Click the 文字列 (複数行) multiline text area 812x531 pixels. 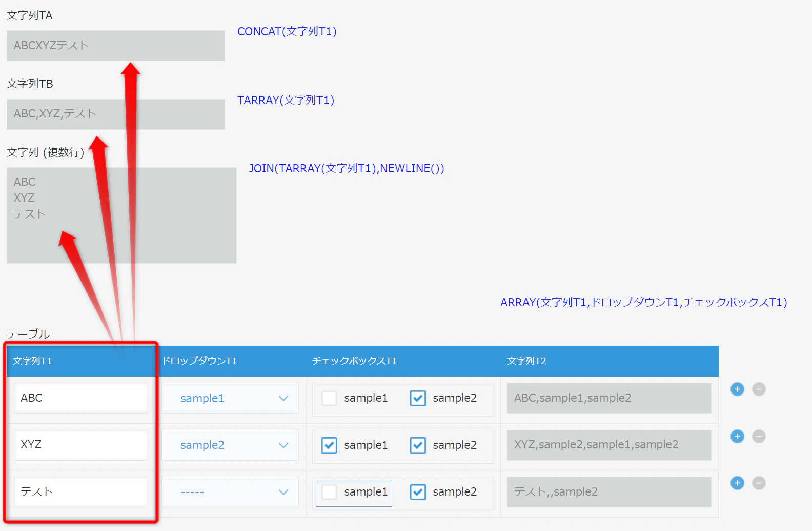point(121,215)
